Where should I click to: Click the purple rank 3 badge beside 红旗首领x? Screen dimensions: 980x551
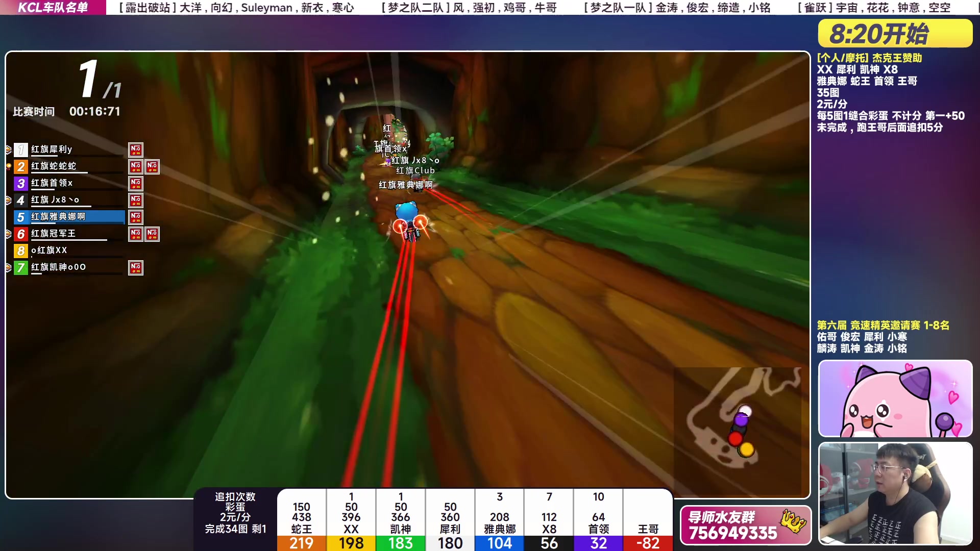pos(20,183)
